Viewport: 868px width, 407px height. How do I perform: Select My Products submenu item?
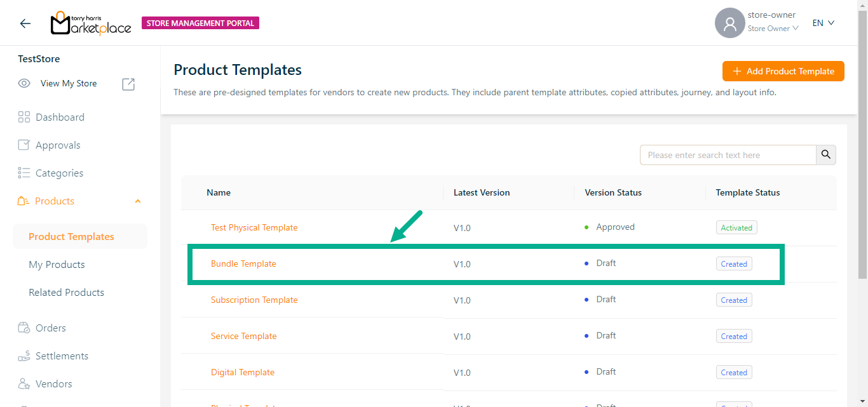point(57,265)
